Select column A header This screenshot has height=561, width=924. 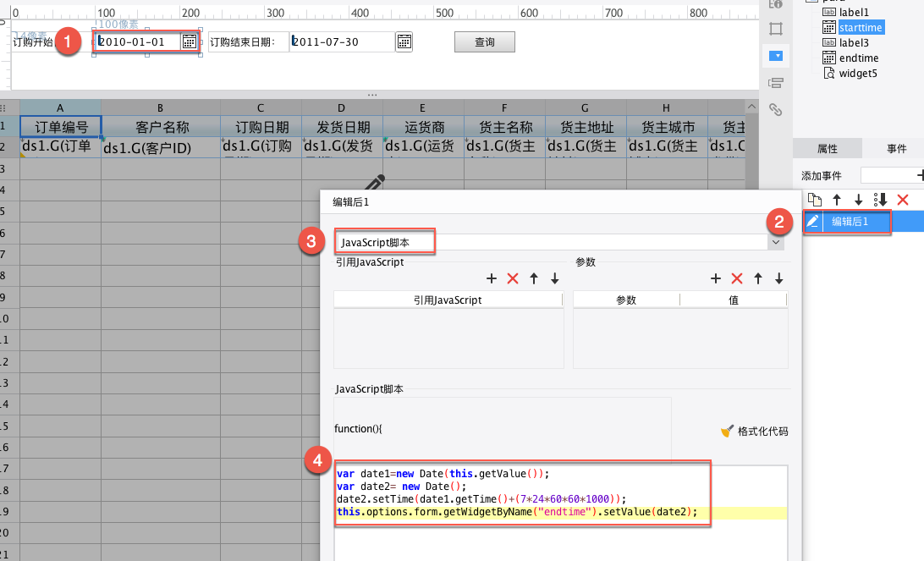point(60,107)
